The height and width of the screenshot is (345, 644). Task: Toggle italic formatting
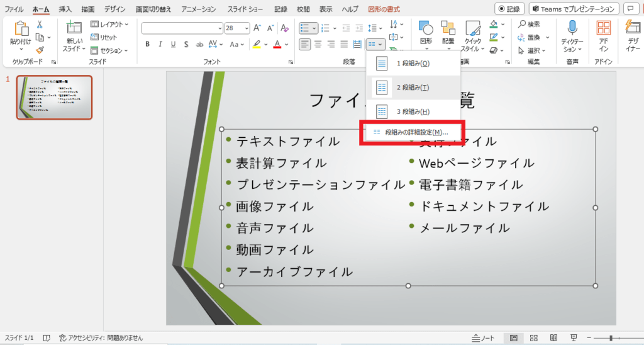click(x=160, y=44)
